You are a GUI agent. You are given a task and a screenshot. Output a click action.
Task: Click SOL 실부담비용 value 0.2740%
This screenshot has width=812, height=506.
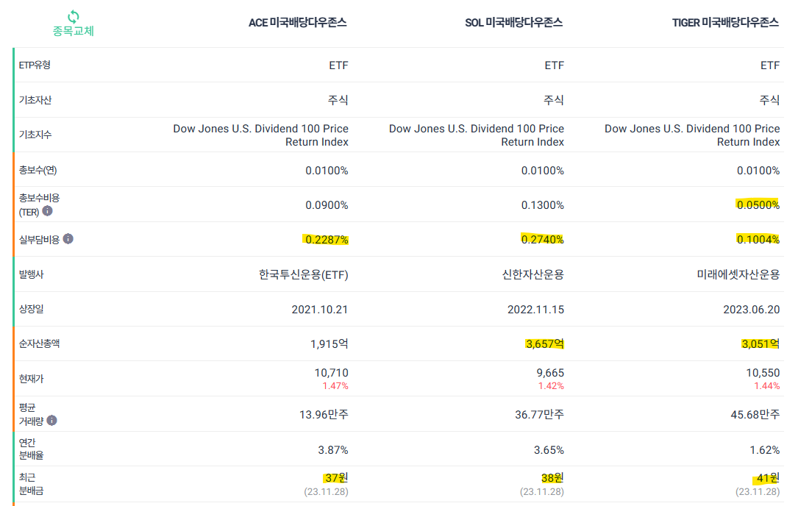[542, 240]
